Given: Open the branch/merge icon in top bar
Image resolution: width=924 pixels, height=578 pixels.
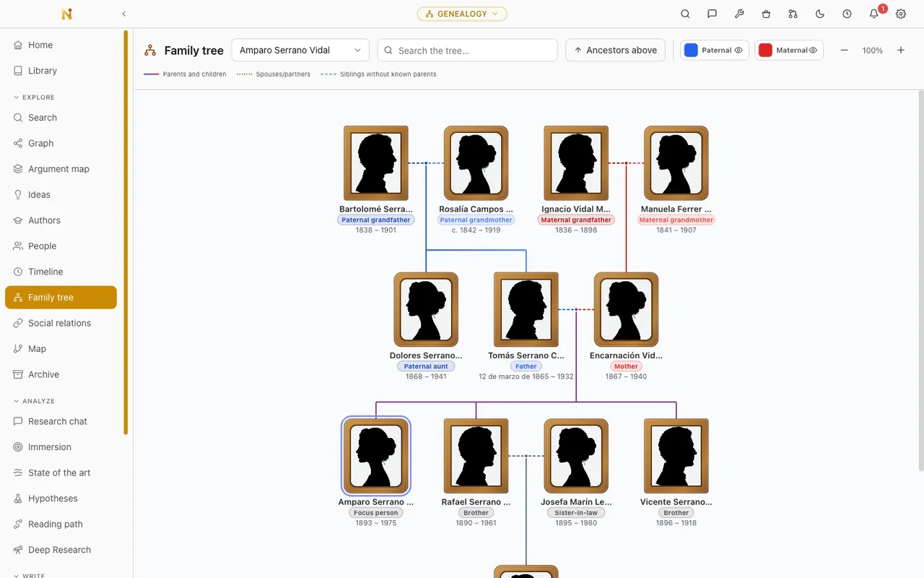Looking at the screenshot, I should pos(793,14).
